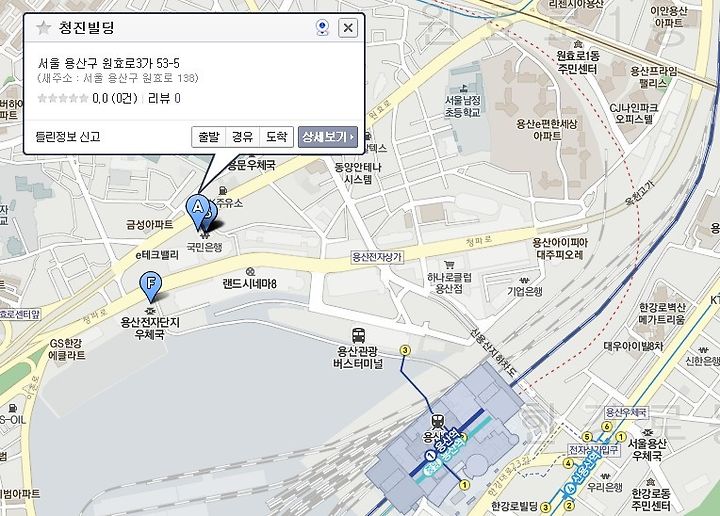Select the blue map marker A
Viewport: 720px width, 516px height.
point(197,211)
